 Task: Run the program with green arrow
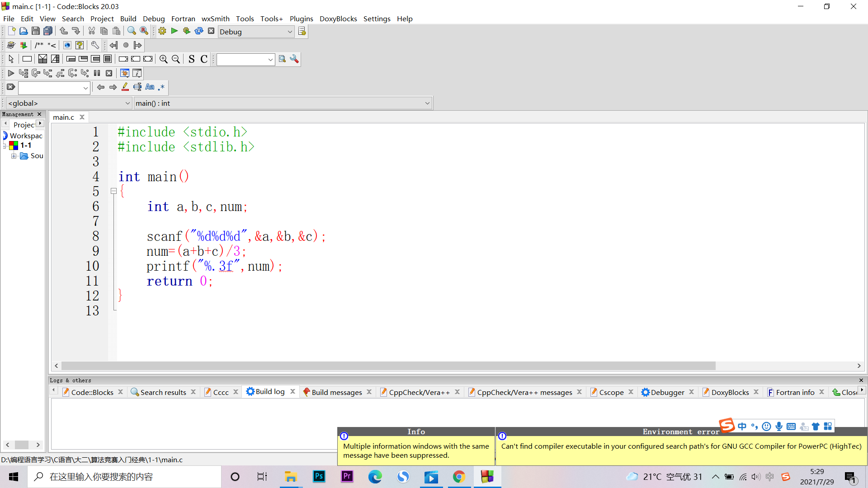(x=174, y=31)
